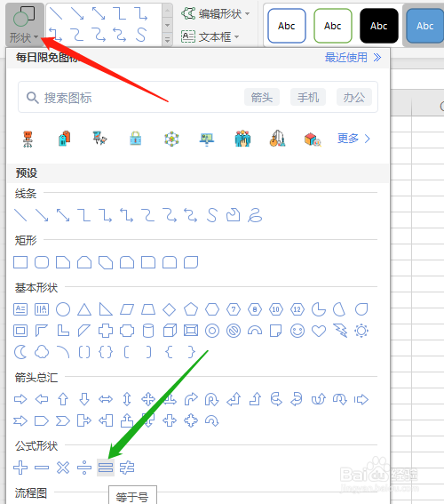444x504 pixels.
Task: Select the 办公 search tag
Action: pyautogui.click(x=354, y=97)
